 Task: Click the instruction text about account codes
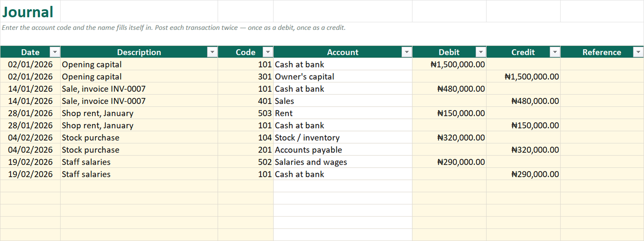click(174, 28)
